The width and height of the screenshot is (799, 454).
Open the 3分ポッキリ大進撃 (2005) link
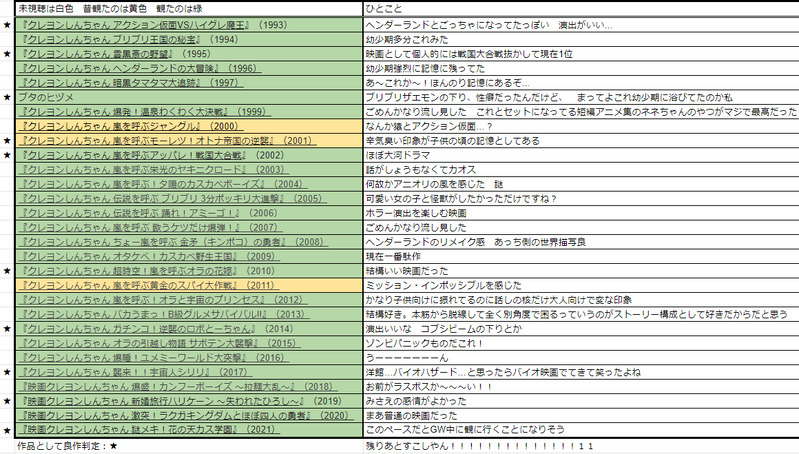[173, 199]
